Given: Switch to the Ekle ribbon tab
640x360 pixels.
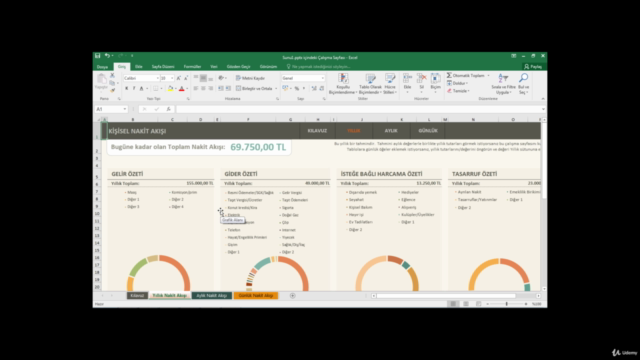Looking at the screenshot, I should point(139,67).
